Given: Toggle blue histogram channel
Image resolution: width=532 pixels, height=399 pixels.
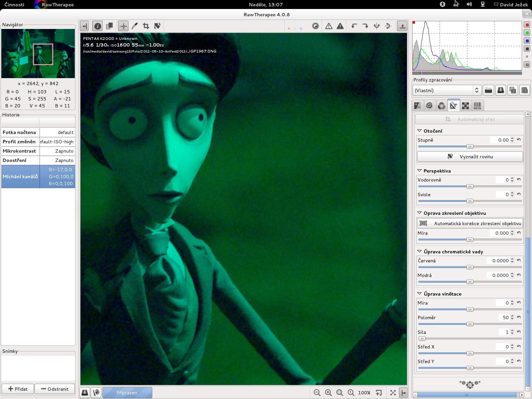Looking at the screenshot, I should (x=527, y=41).
